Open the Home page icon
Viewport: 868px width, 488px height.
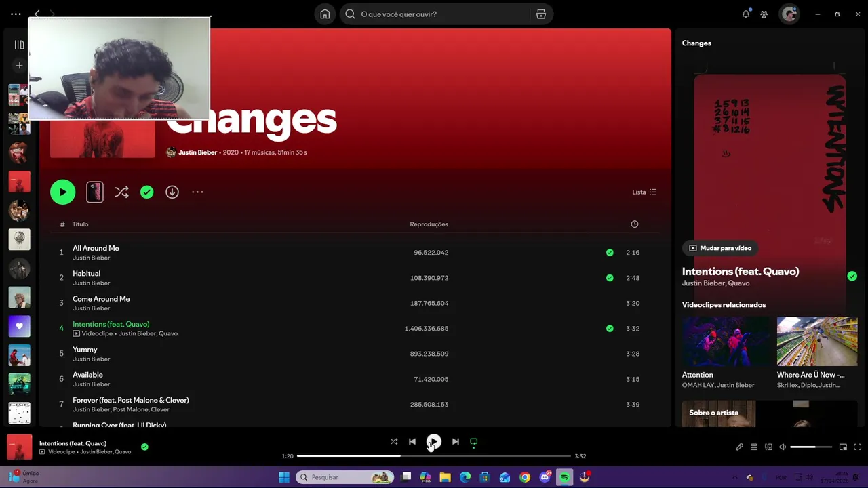[325, 14]
